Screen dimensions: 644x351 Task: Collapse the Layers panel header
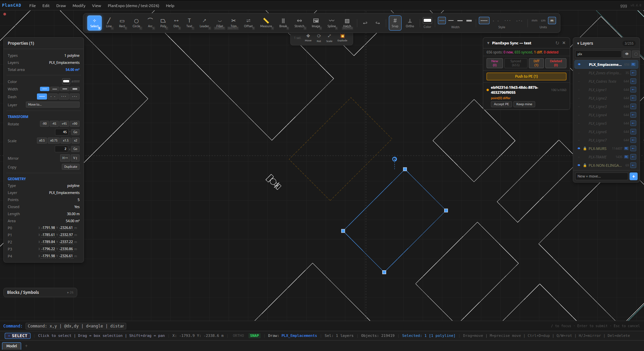[585, 43]
